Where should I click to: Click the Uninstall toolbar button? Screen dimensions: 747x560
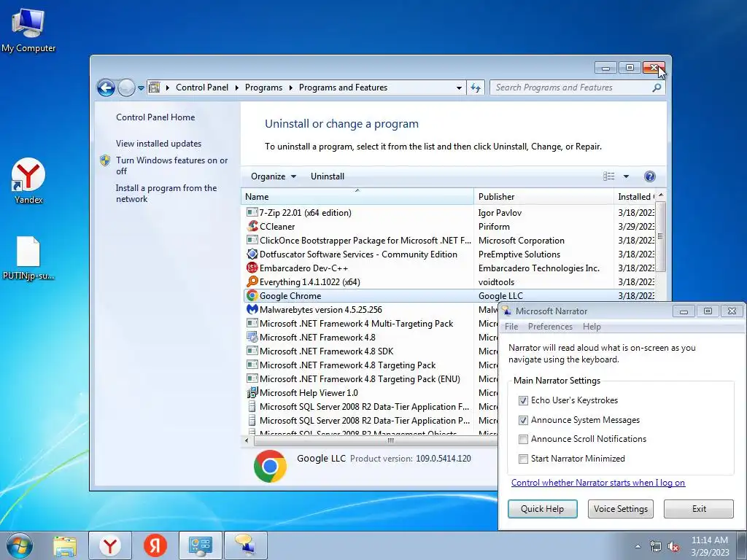click(x=328, y=176)
